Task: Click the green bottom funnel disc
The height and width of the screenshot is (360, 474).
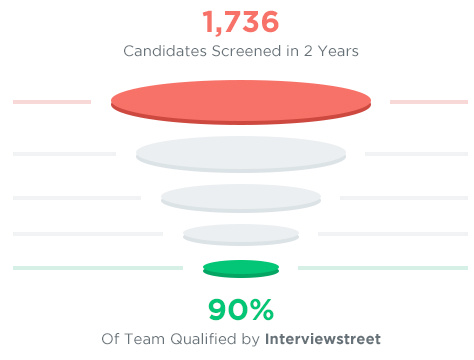Action: tap(241, 269)
